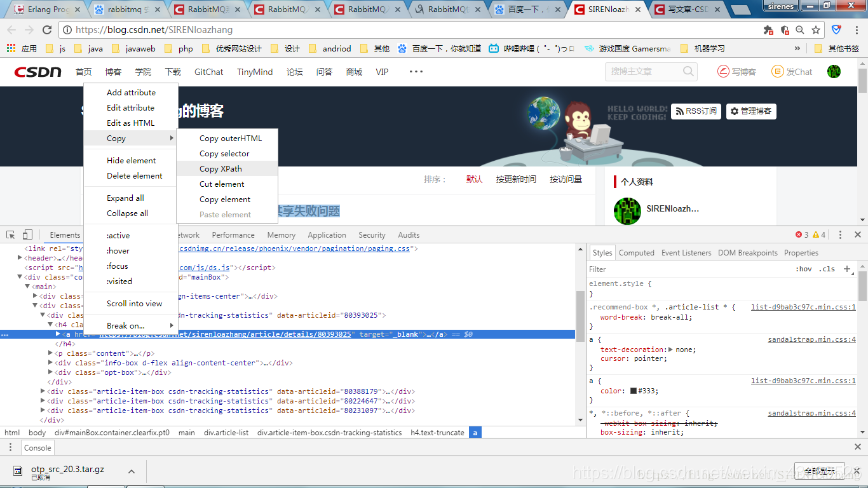This screenshot has height=488, width=868.
Task: Click the Styles filter input field
Action: click(689, 269)
